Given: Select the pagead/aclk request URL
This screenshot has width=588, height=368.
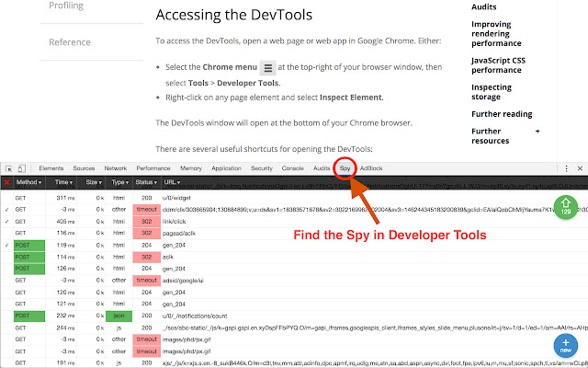Looking at the screenshot, I should 179,233.
